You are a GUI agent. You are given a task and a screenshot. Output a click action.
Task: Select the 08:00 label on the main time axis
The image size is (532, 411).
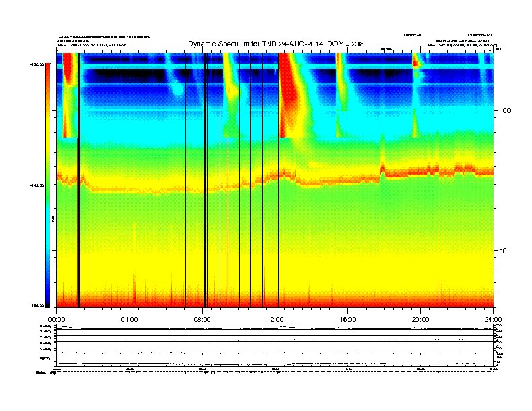point(202,320)
